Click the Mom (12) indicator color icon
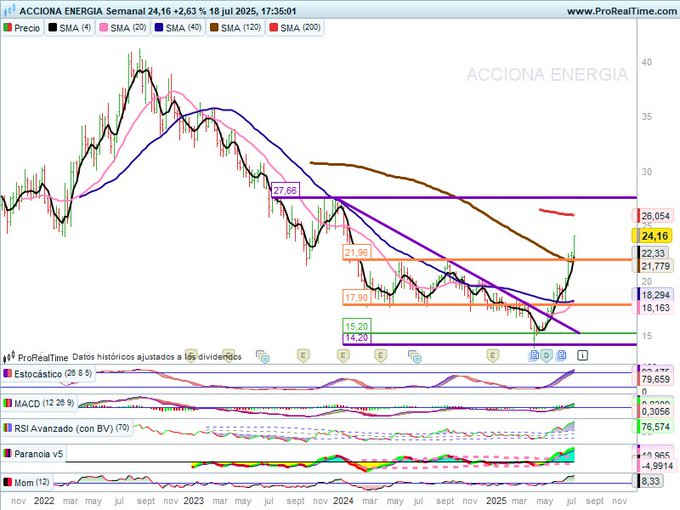Screen dimensions: 680x510 pyautogui.click(x=7, y=482)
